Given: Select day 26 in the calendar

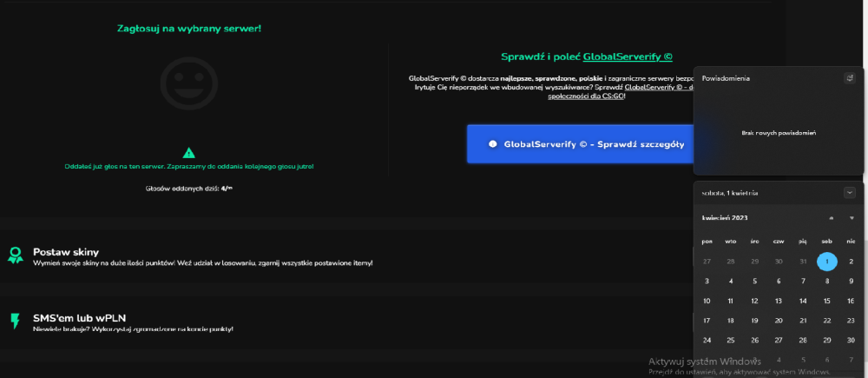Looking at the screenshot, I should pos(754,341).
